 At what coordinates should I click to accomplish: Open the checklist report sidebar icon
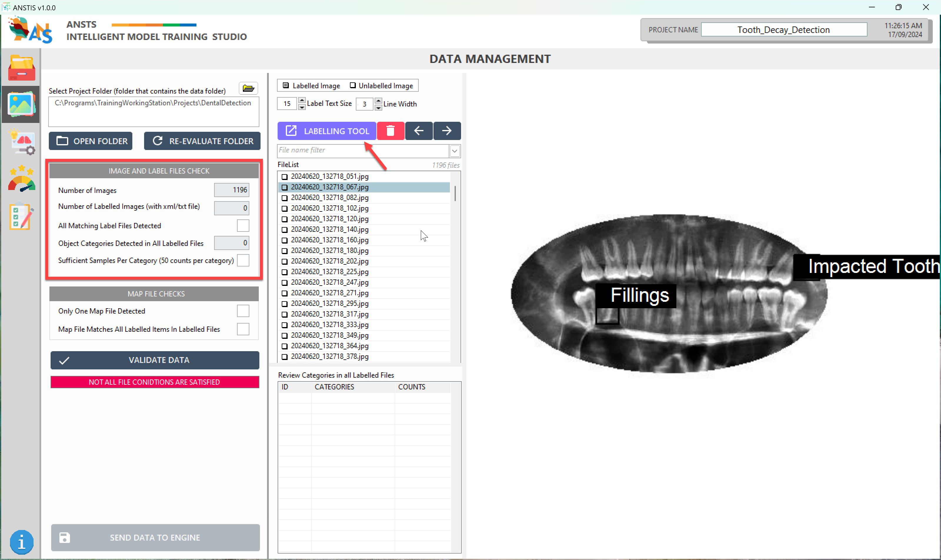(21, 216)
